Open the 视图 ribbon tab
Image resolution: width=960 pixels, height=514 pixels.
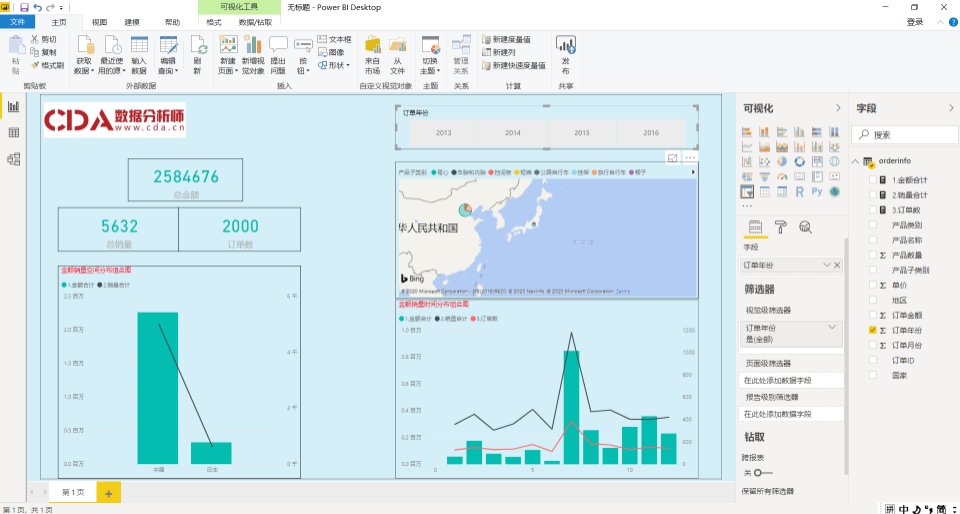tap(99, 21)
